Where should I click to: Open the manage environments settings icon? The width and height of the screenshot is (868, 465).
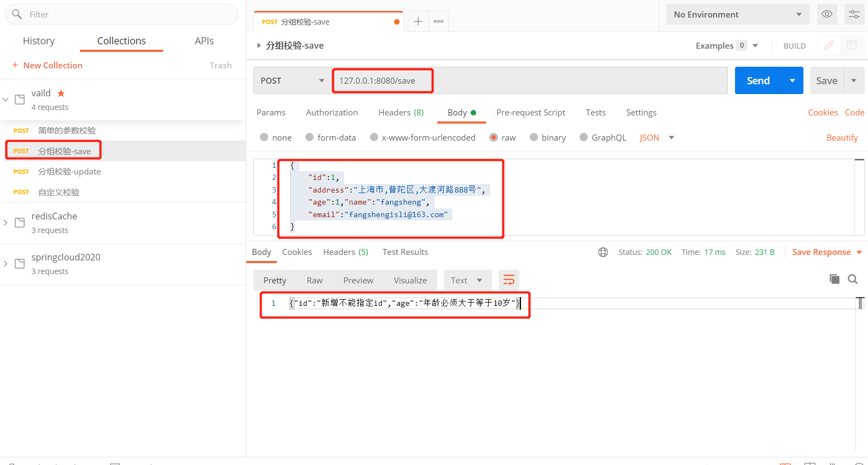coord(854,14)
